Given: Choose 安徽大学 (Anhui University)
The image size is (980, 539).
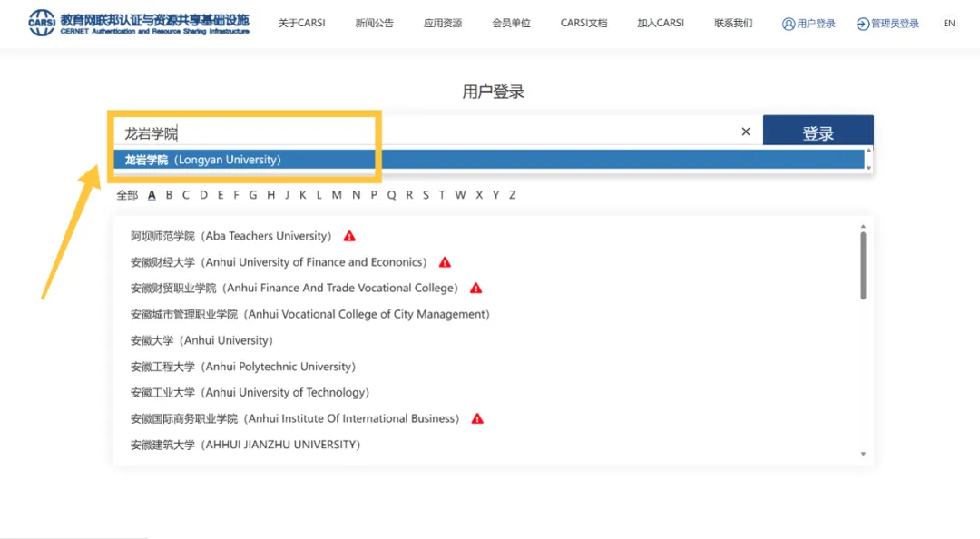Looking at the screenshot, I should point(201,341).
